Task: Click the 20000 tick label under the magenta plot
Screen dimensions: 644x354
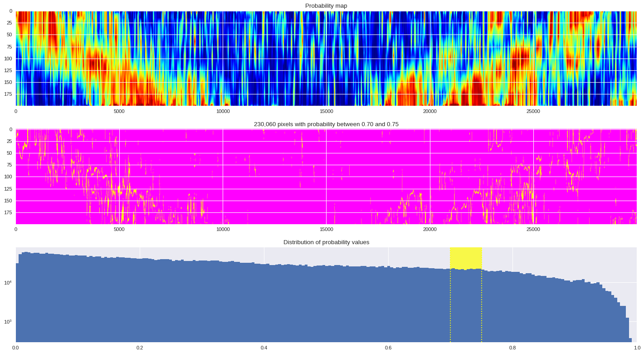Action: [x=429, y=229]
